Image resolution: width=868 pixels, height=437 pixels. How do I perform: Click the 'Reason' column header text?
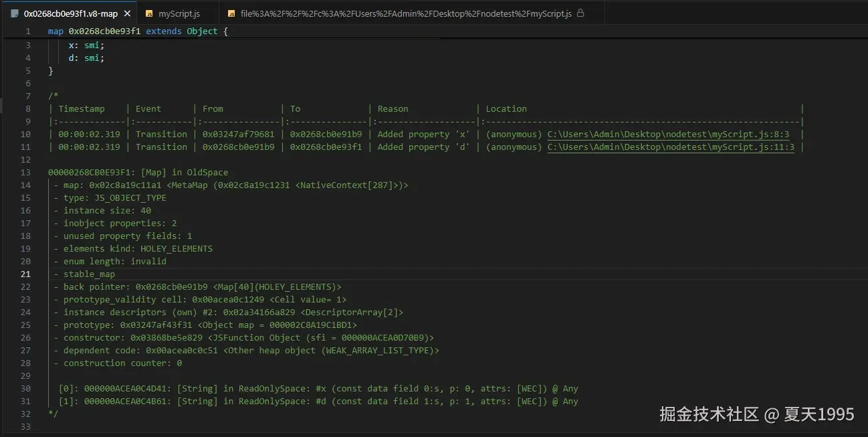coord(393,109)
